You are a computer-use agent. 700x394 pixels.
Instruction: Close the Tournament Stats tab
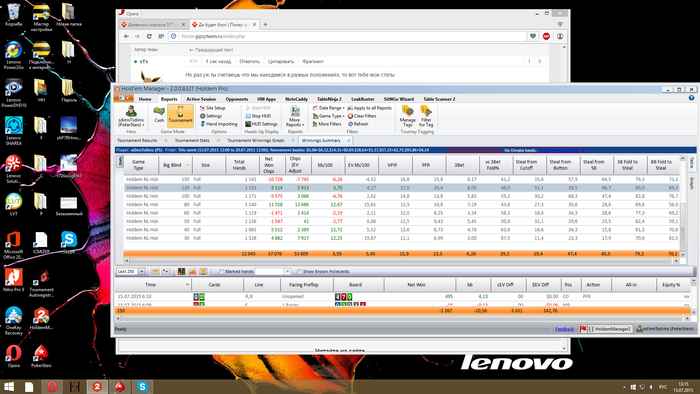(x=218, y=141)
